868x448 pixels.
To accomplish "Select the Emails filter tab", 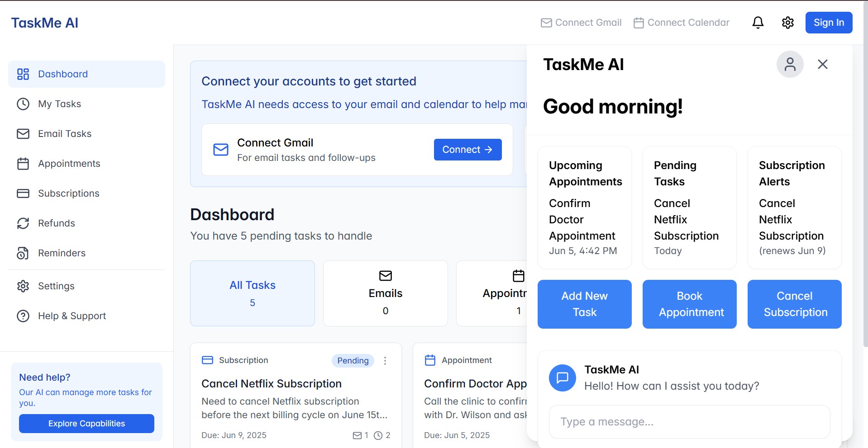I will (x=386, y=293).
